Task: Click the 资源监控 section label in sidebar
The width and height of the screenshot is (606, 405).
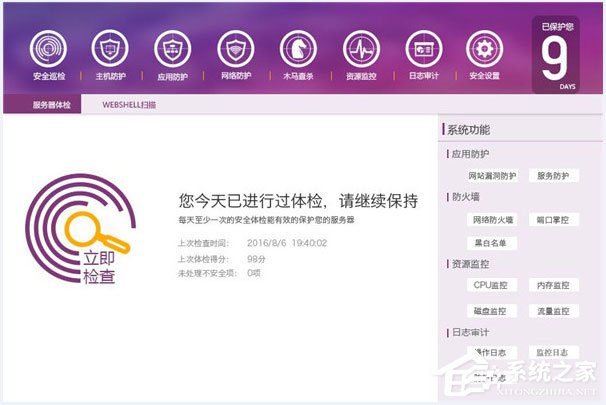Action: coord(470,264)
